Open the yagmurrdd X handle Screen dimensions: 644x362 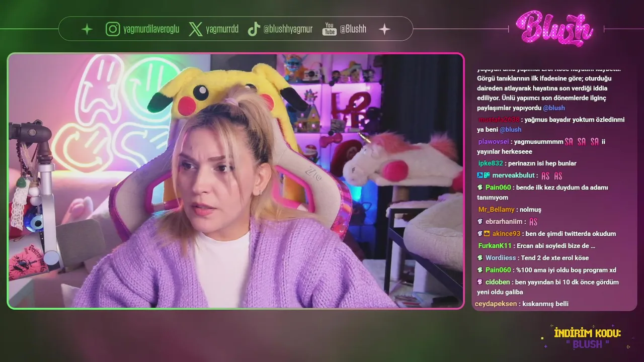(x=222, y=29)
